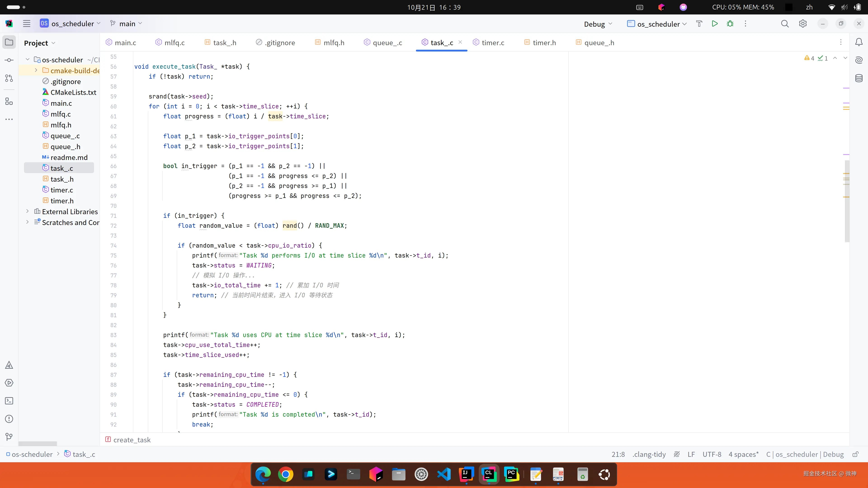The width and height of the screenshot is (868, 488).
Task: Click create_task in the breadcrumb bar
Action: (132, 439)
